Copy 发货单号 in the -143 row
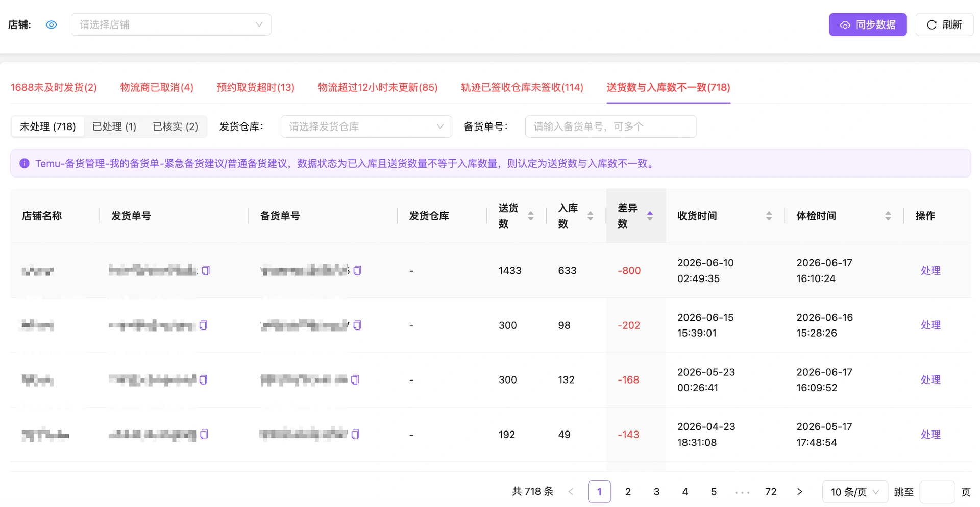The height and width of the screenshot is (507, 980). [204, 434]
